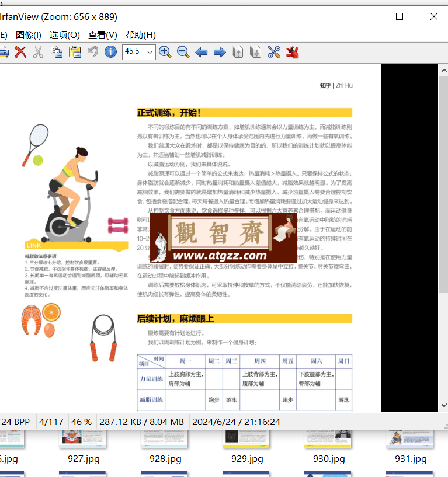Select the 931.jpg thumbnail
Viewport: 448px width, 477px height.
(409, 438)
